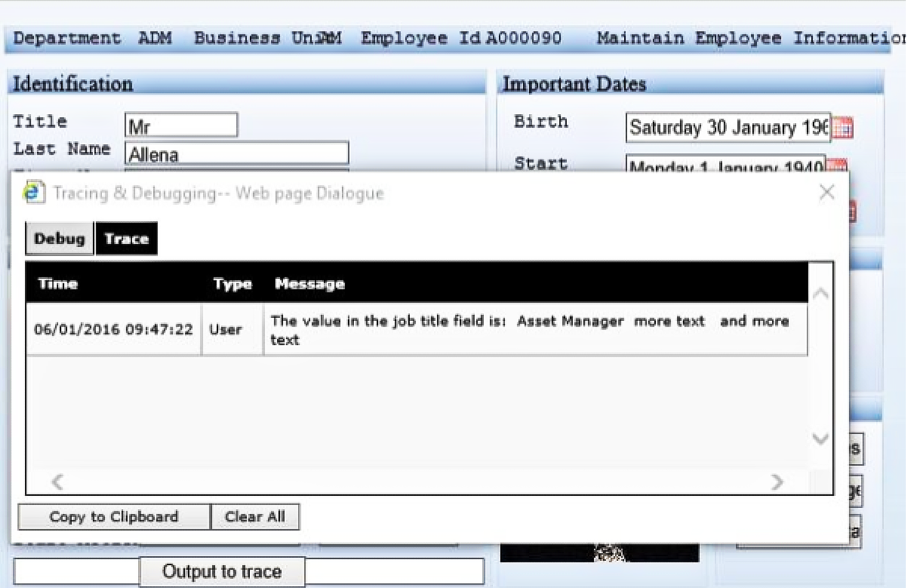907x588 pixels.
Task: Click the Last Name field with Allena
Action: [x=236, y=154]
